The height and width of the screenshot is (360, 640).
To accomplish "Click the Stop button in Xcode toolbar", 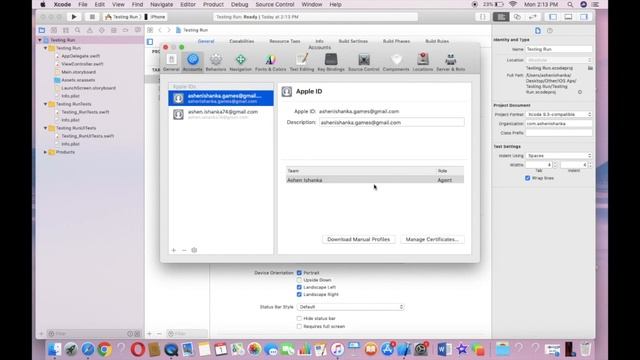I will [92, 17].
